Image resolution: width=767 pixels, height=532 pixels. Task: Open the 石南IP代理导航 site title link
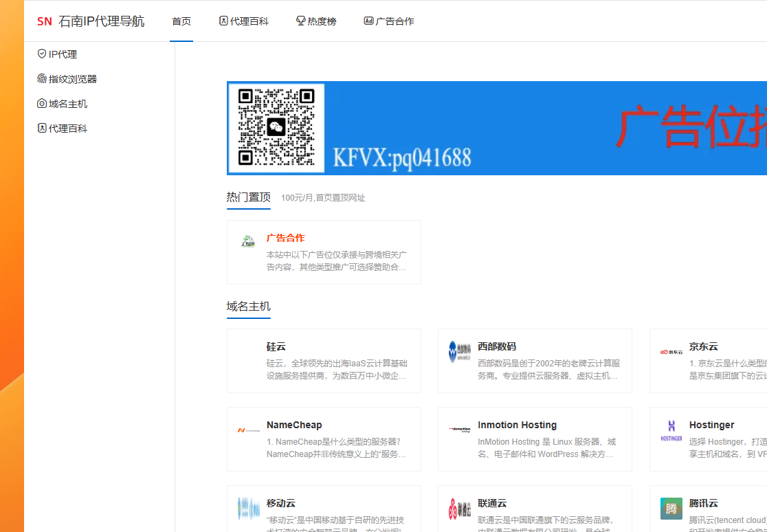[x=101, y=21]
